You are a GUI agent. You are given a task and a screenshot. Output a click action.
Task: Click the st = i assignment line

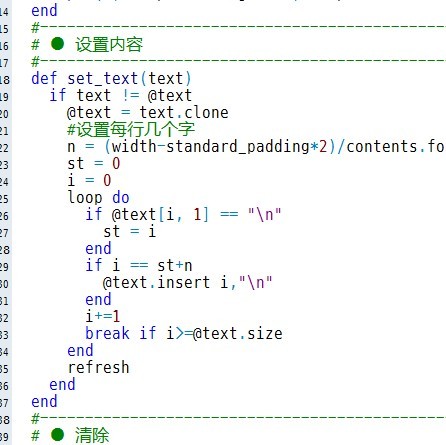pos(130,231)
